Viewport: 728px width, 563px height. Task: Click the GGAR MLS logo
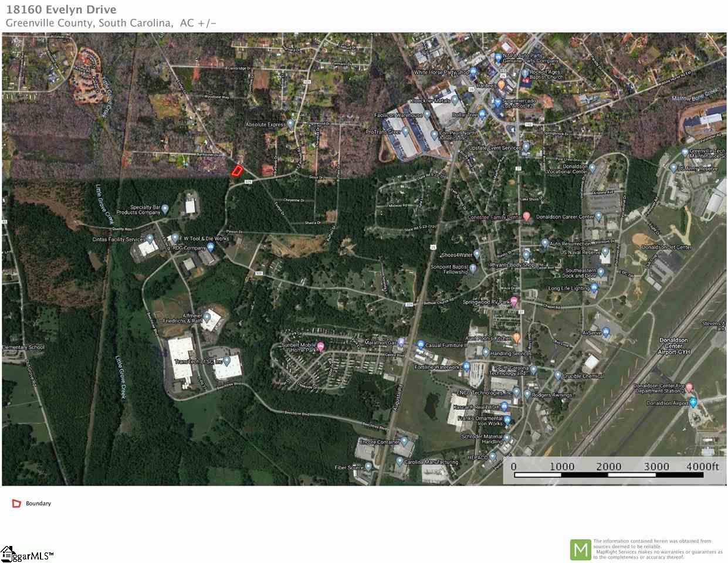coord(26,554)
